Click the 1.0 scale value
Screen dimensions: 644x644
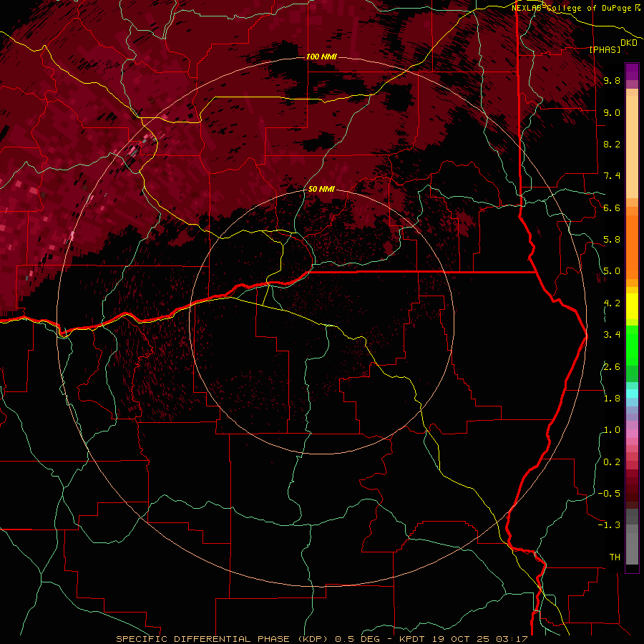coord(612,430)
